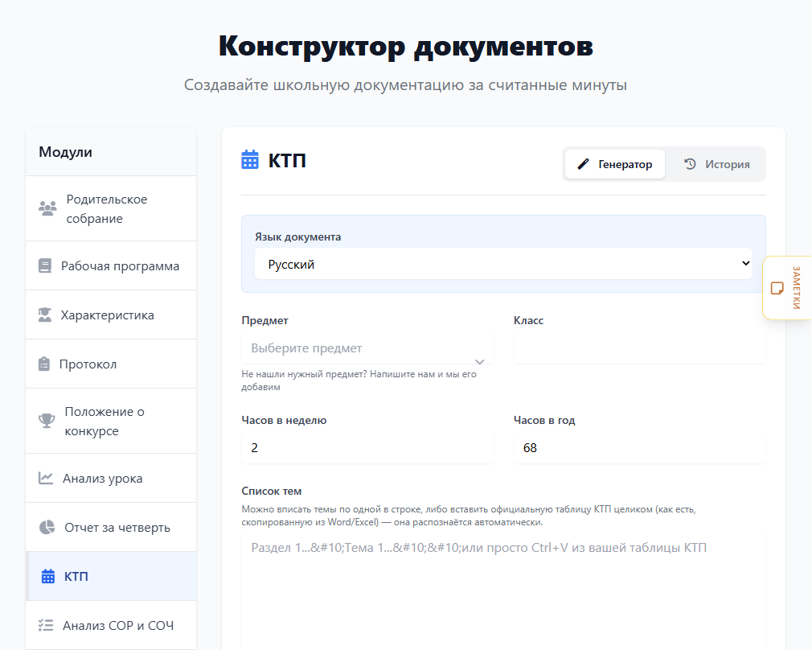The width and height of the screenshot is (812, 650).
Task: Click the Часов в неделю field
Action: [x=367, y=448]
